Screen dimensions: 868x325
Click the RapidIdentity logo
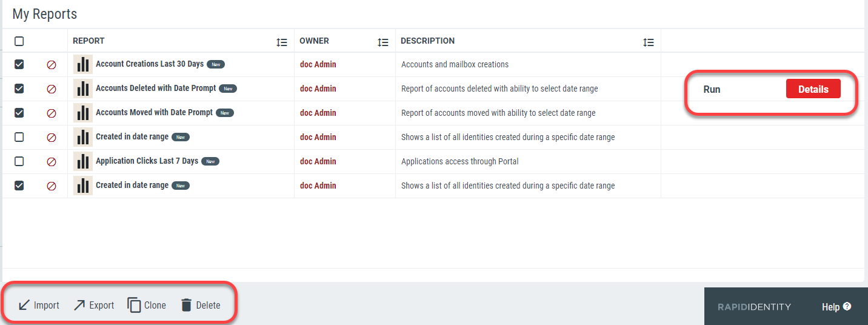coord(754,307)
